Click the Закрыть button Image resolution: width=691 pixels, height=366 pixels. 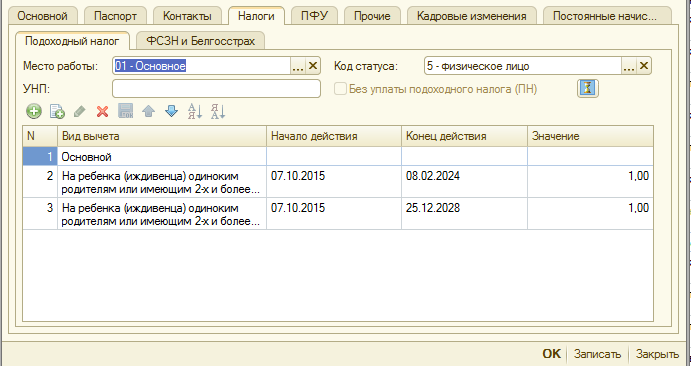[x=658, y=354]
